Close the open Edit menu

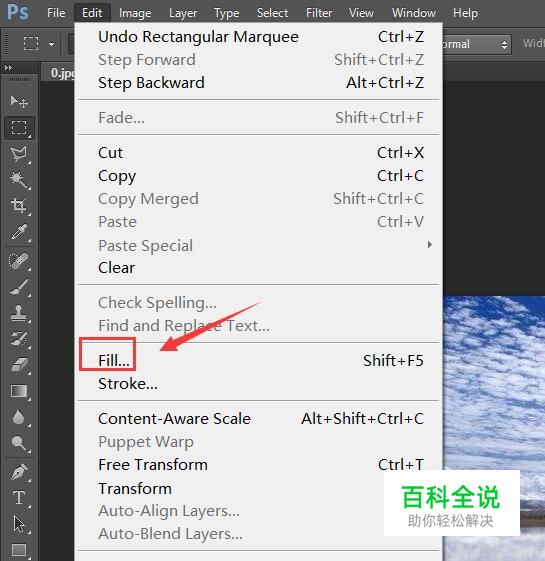[x=92, y=13]
